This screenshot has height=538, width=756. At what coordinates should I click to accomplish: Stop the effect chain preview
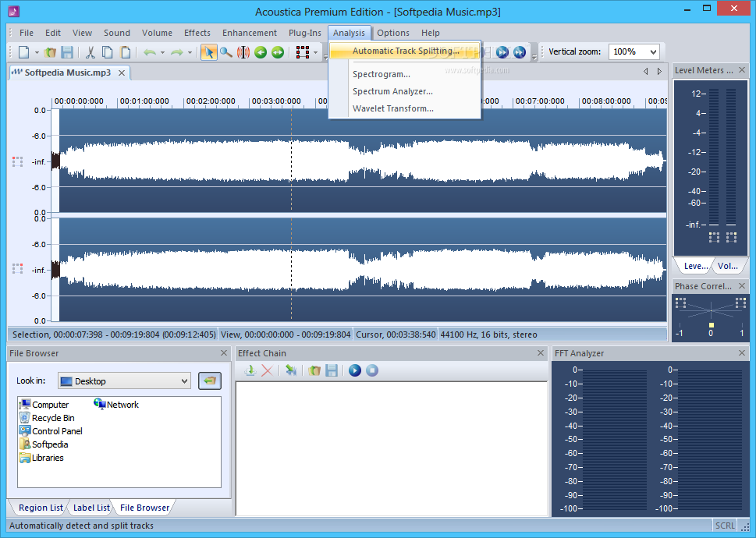371,370
